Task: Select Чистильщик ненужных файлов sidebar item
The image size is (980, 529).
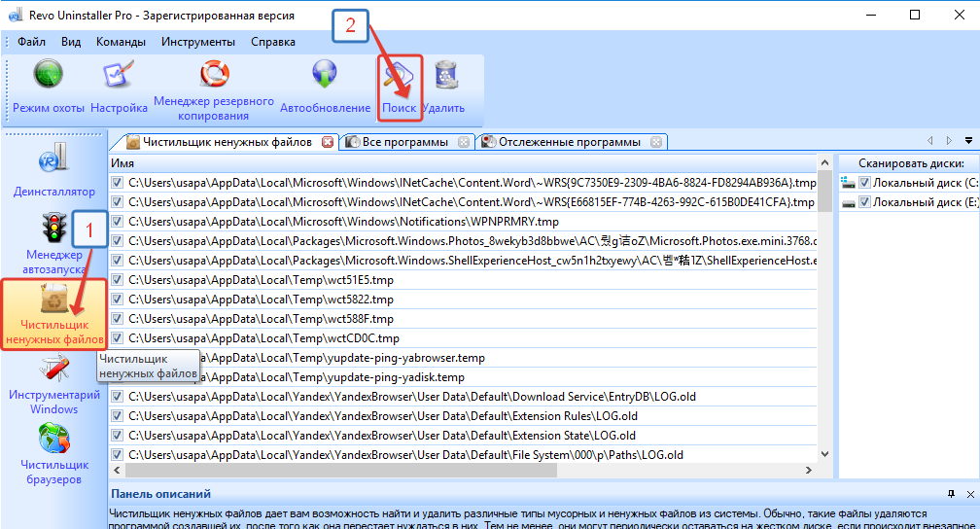Action: pos(54,314)
